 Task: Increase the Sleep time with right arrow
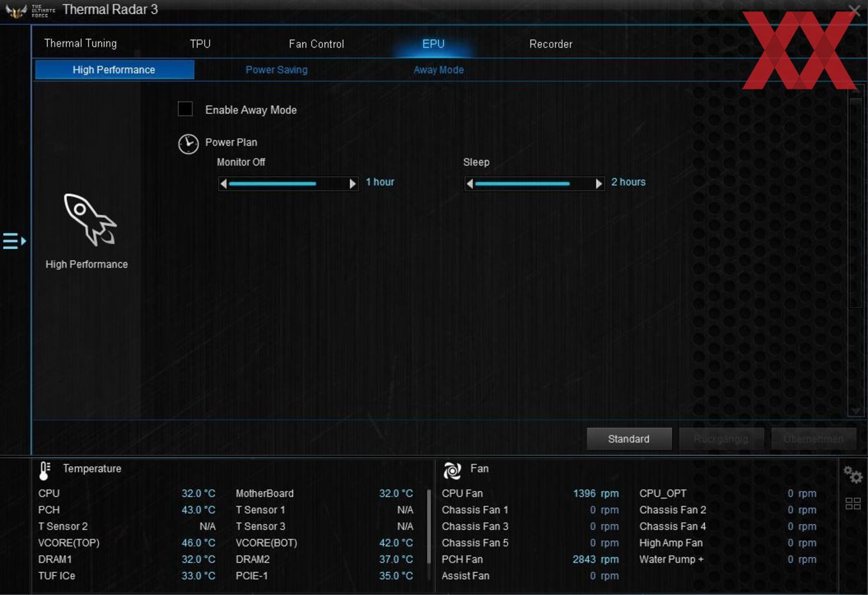[599, 184]
